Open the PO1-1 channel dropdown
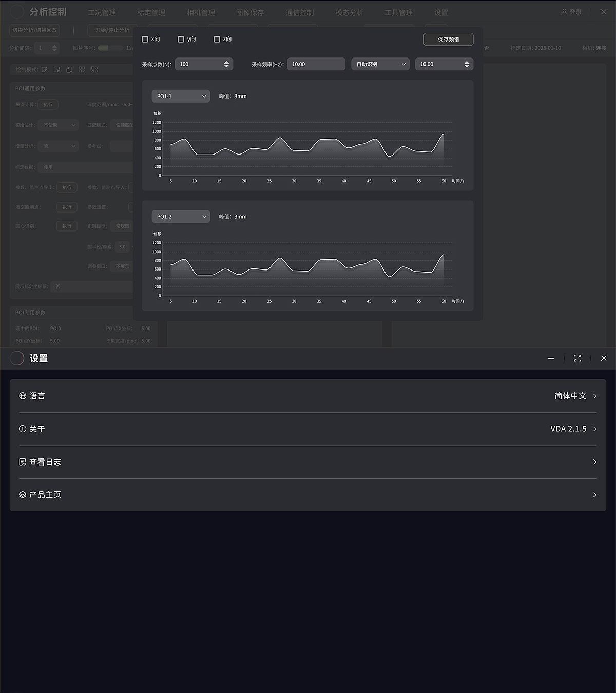Screen dimensions: 616x693 (x=181, y=96)
